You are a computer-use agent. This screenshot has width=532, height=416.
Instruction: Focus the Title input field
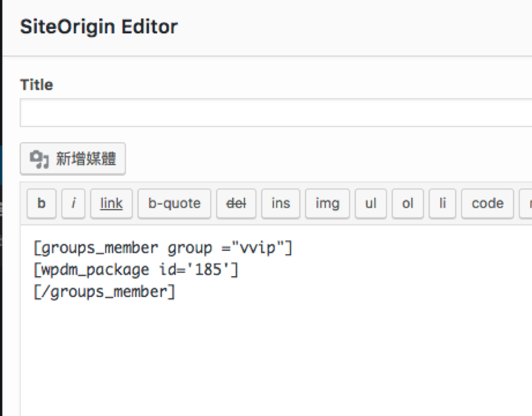pyautogui.click(x=276, y=113)
